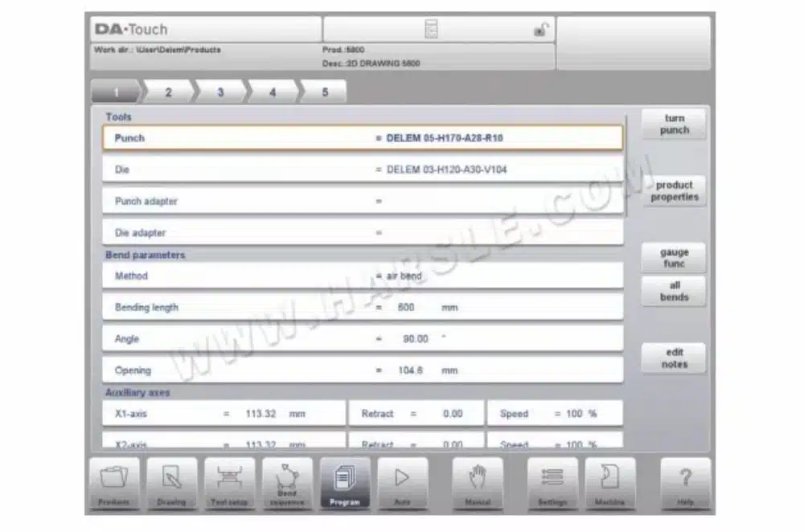
Task: Open the Bend sequence icon
Action: 287,483
